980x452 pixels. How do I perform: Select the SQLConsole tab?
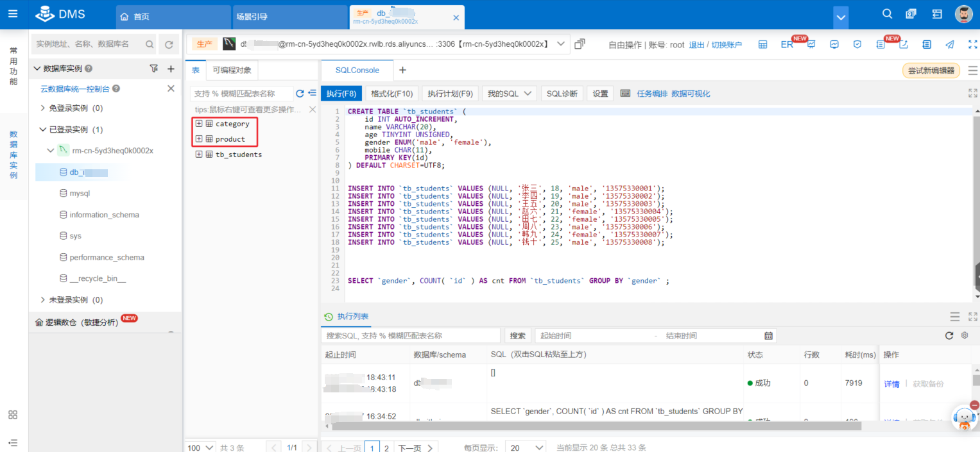pyautogui.click(x=357, y=70)
